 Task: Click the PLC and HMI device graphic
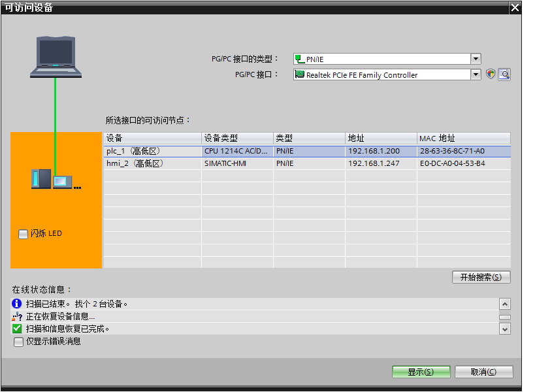click(56, 179)
